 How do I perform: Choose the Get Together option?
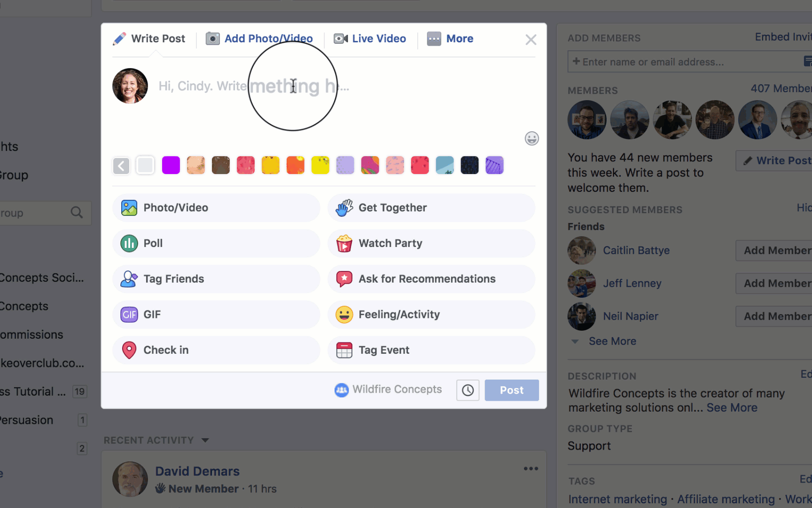point(431,207)
